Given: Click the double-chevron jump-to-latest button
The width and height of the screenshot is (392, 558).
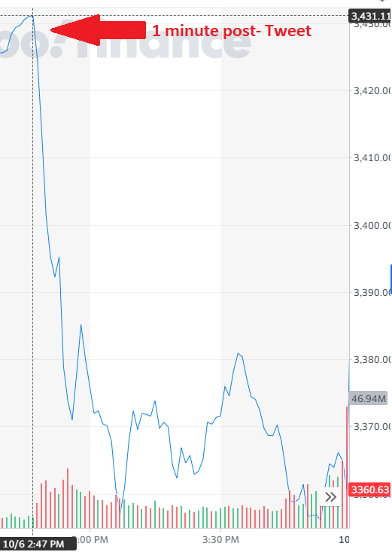Looking at the screenshot, I should coord(331,497).
